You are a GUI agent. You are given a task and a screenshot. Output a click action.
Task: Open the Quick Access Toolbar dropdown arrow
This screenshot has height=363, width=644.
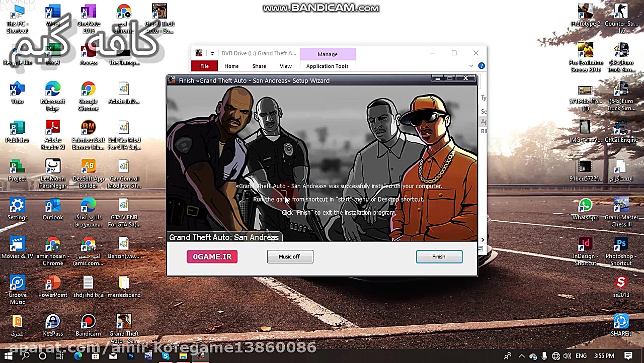tap(212, 53)
